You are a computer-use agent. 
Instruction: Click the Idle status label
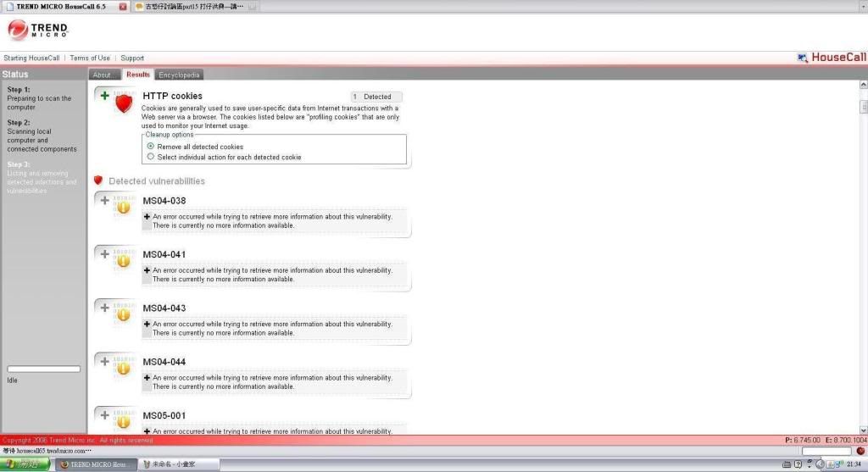tap(12, 380)
